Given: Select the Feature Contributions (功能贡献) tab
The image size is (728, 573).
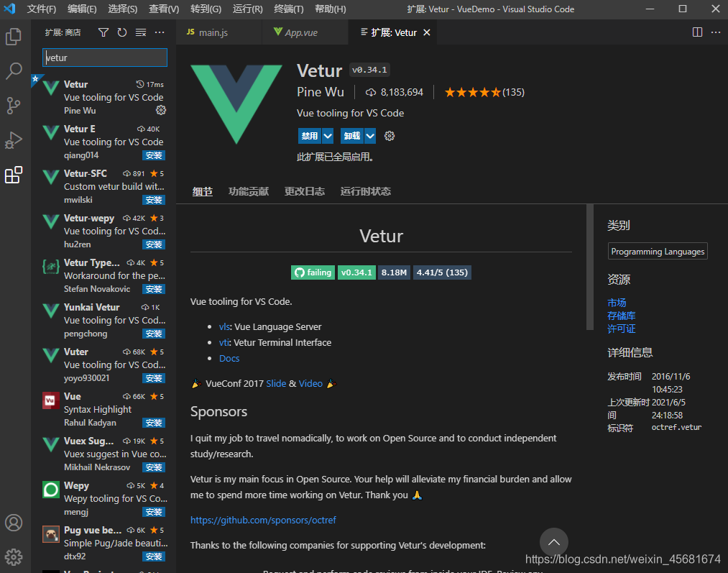Looking at the screenshot, I should (x=249, y=191).
